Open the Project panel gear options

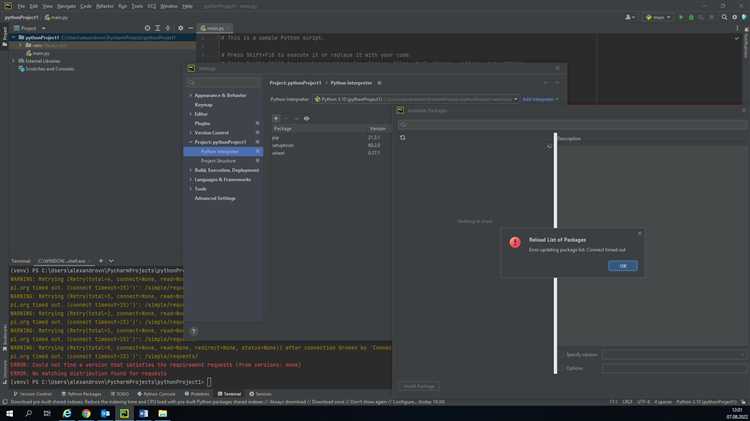pos(180,28)
